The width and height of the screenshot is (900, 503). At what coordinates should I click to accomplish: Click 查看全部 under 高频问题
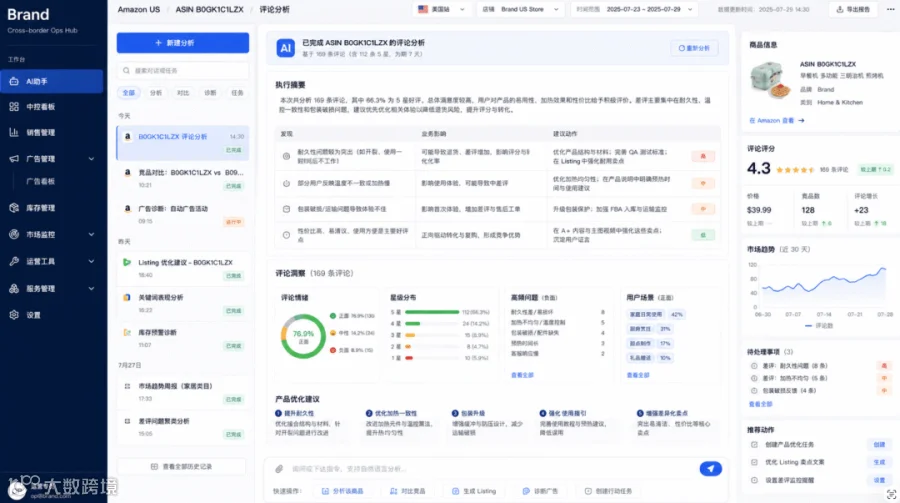point(522,375)
